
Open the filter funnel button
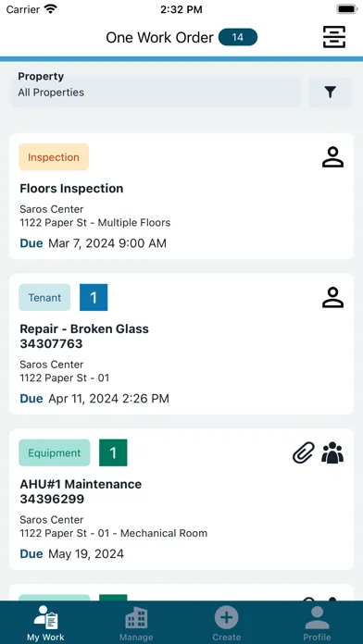(330, 93)
